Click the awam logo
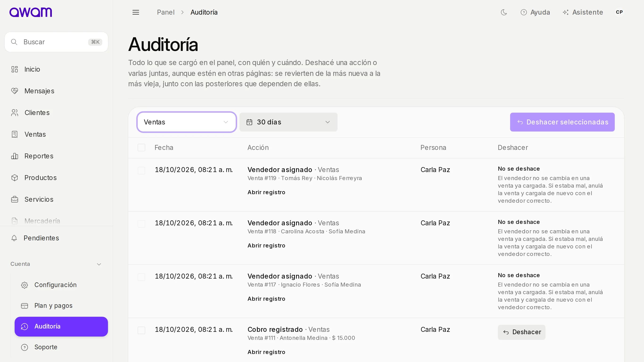The width and height of the screenshot is (644, 362). (30, 12)
